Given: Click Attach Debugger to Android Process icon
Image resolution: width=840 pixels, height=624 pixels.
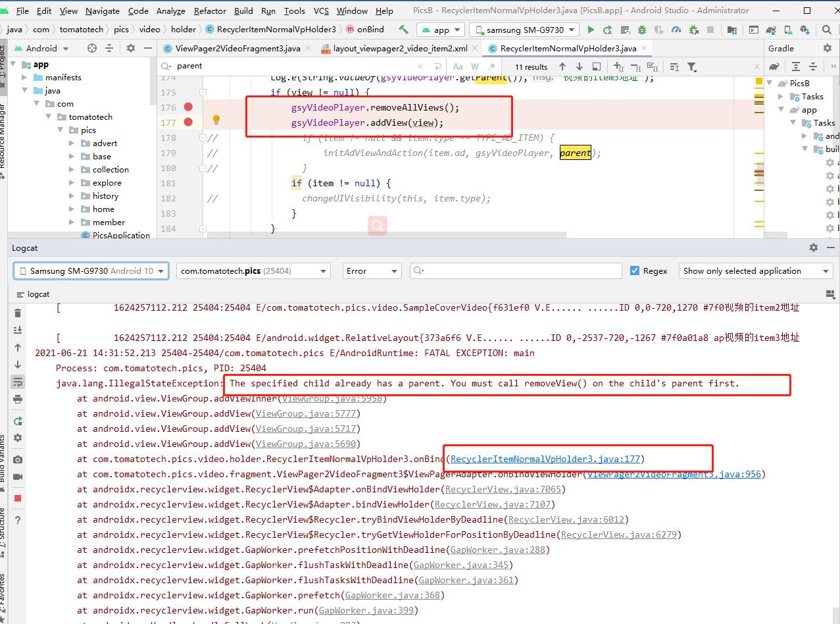Looking at the screenshot, I should (693, 30).
